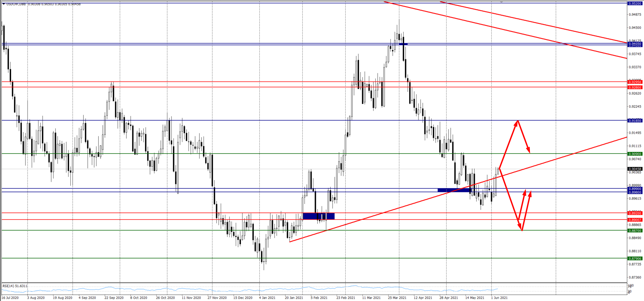Click the 4 Jan 2021 date label
The width and height of the screenshot is (644, 301).
click(x=267, y=298)
